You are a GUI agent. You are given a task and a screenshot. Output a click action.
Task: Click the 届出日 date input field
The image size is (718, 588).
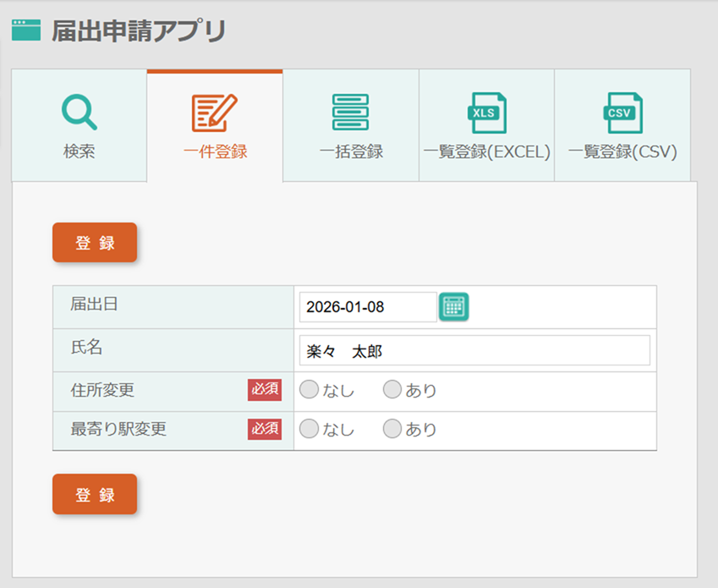click(368, 307)
